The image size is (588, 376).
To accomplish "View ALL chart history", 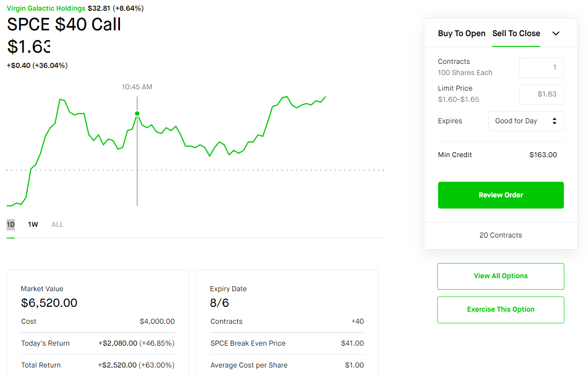I will pos(57,224).
